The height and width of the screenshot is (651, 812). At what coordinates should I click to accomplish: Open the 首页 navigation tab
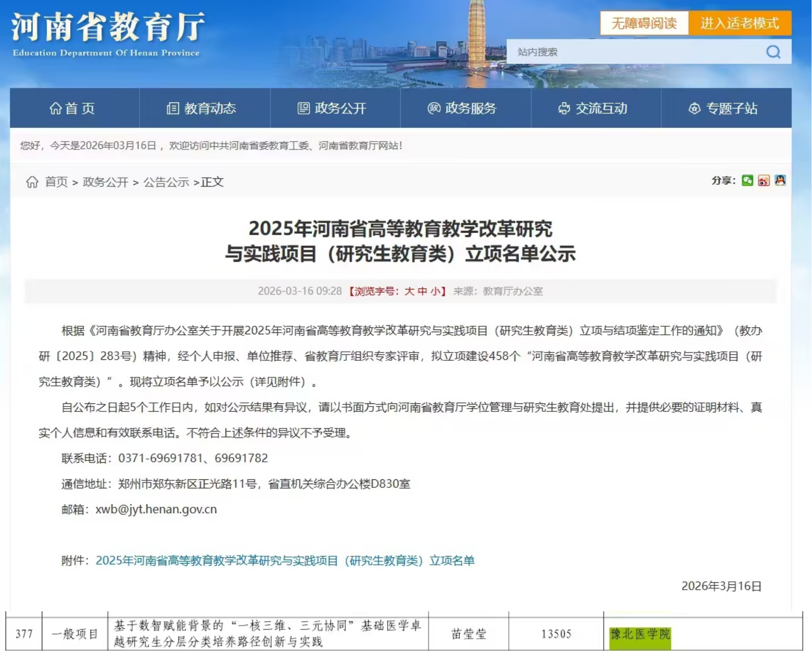click(x=73, y=108)
